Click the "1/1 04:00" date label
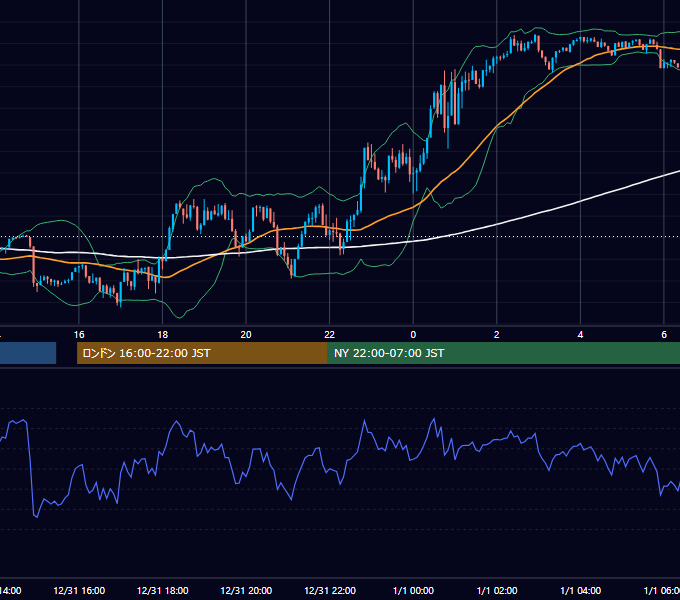680x600 pixels. (580, 591)
